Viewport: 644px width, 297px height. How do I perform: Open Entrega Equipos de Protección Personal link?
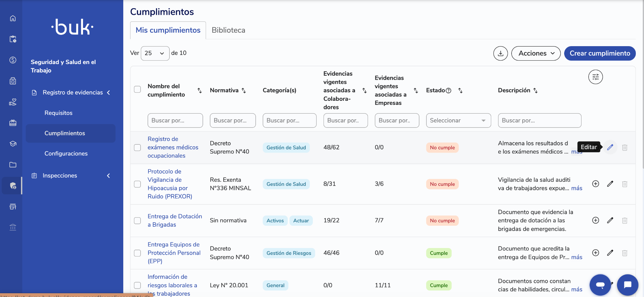(174, 253)
